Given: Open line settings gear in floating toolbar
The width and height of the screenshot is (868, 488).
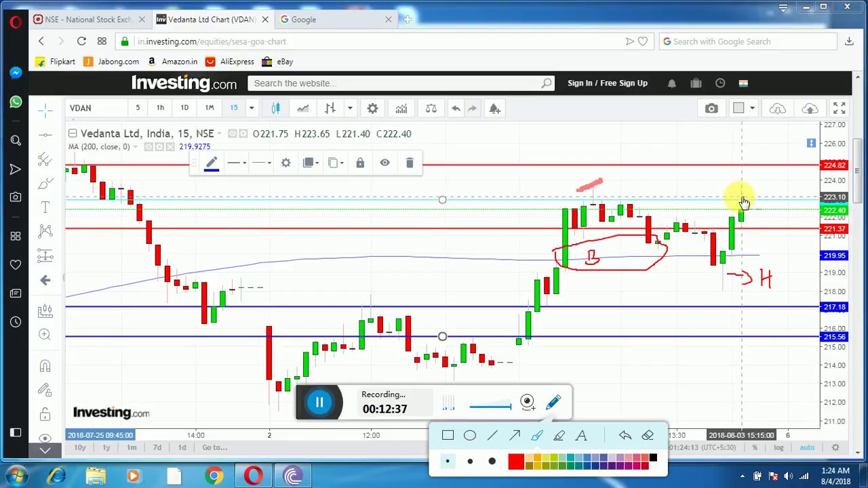Looking at the screenshot, I should (x=286, y=163).
